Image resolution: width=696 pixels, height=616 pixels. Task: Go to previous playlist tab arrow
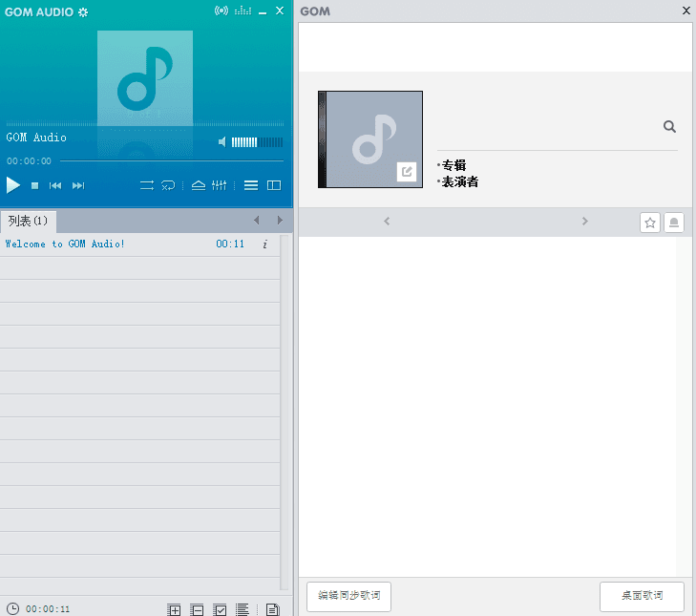(x=257, y=221)
